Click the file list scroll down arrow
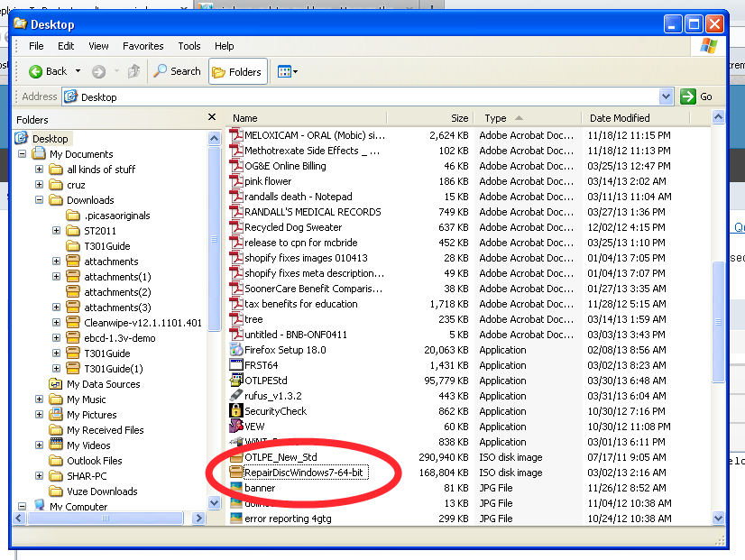 pyautogui.click(x=718, y=518)
